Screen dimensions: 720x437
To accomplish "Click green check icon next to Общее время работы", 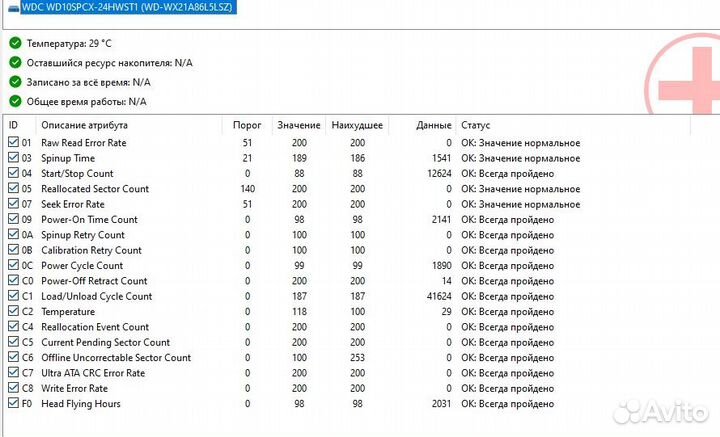I will point(14,101).
